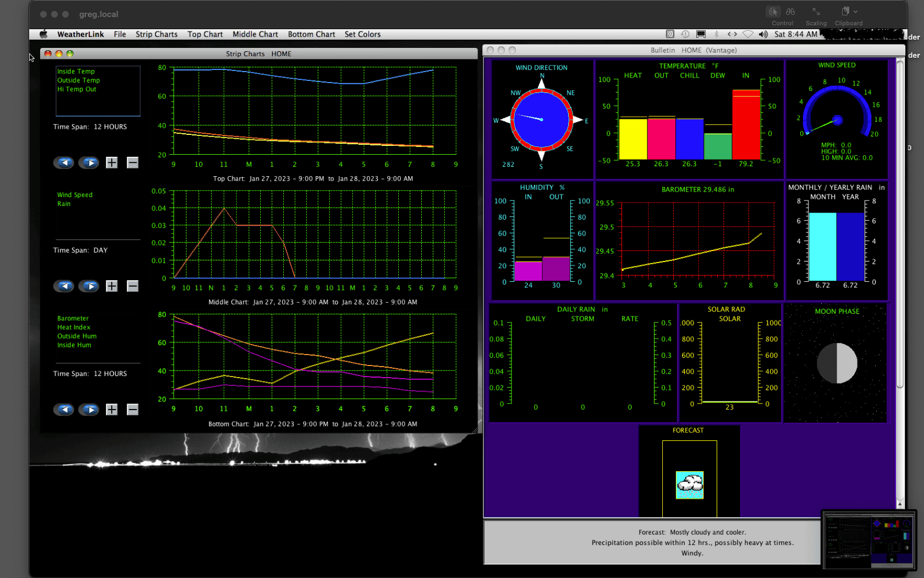The width and height of the screenshot is (924, 578).
Task: Select the Heat Index legend entry
Action: (x=74, y=328)
